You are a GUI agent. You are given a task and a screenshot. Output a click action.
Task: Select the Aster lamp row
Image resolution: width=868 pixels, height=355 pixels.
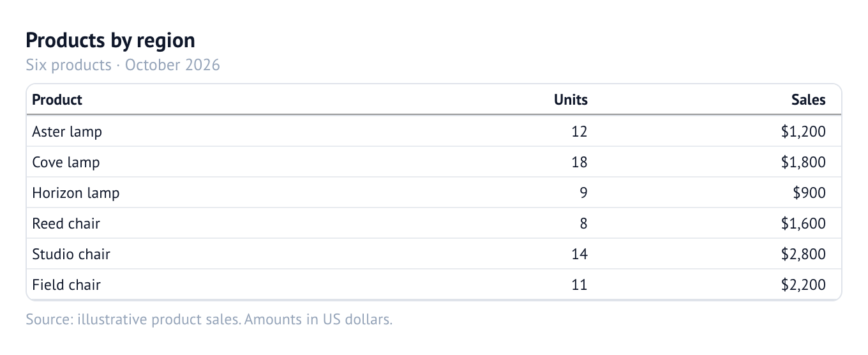pos(434,132)
